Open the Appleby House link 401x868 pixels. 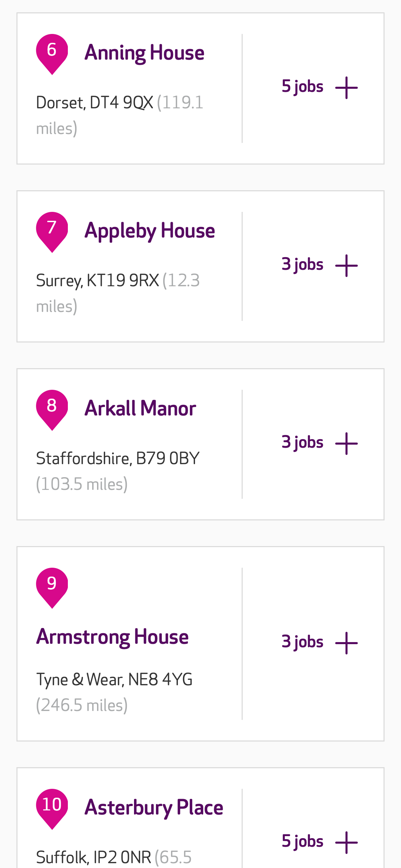(x=150, y=231)
